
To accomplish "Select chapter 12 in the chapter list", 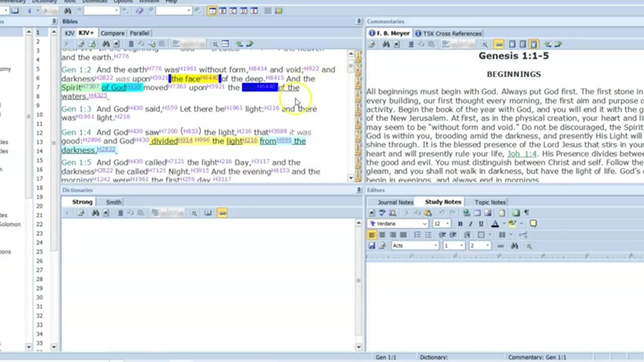I will (x=39, y=133).
